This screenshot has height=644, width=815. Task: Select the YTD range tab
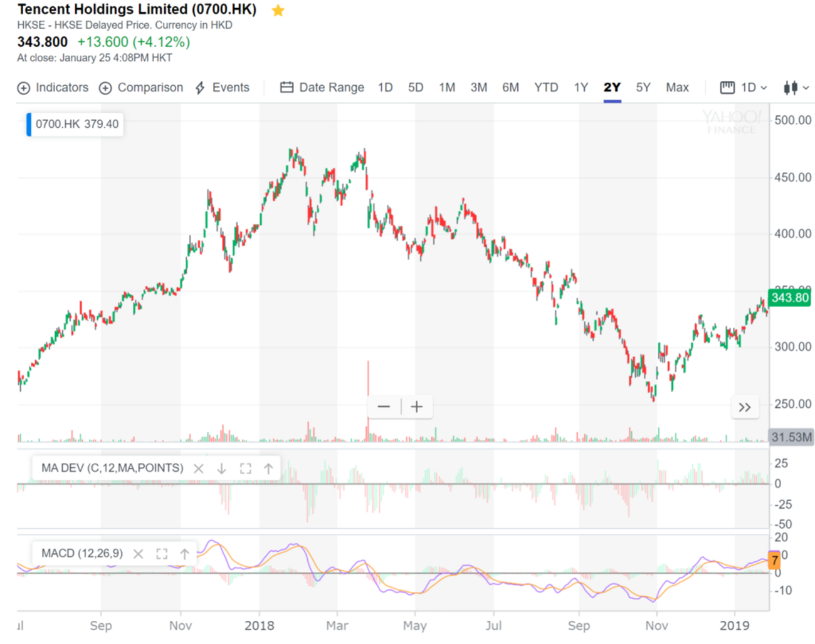coord(546,88)
